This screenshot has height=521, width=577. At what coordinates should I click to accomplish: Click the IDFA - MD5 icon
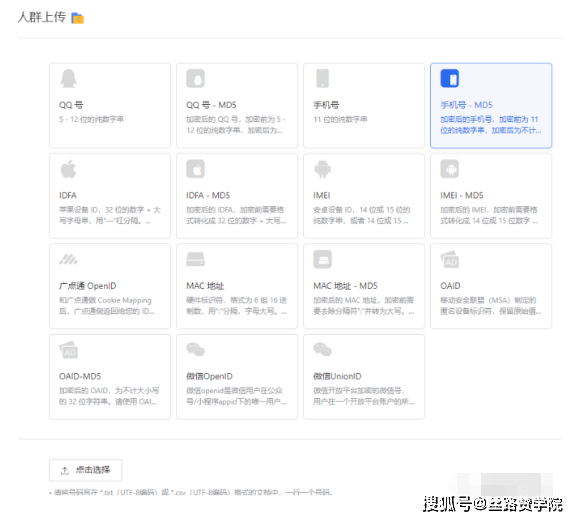[x=195, y=169]
